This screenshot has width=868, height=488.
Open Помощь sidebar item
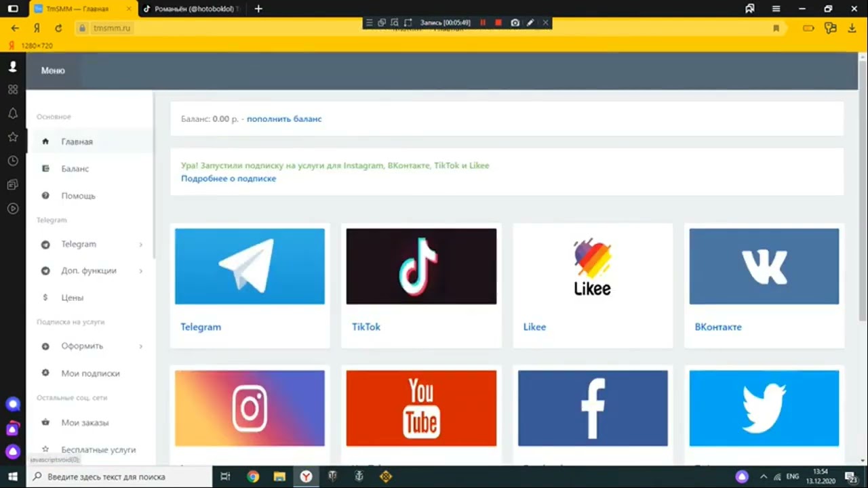90,196
